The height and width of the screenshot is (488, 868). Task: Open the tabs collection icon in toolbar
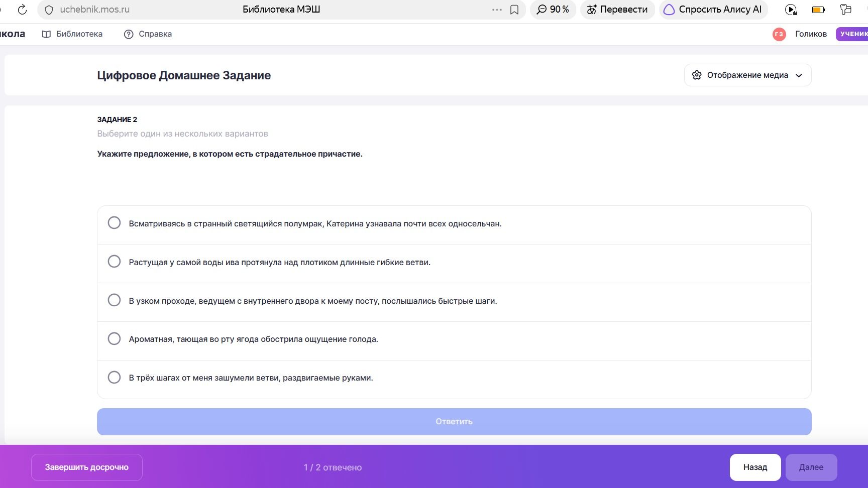pos(846,10)
